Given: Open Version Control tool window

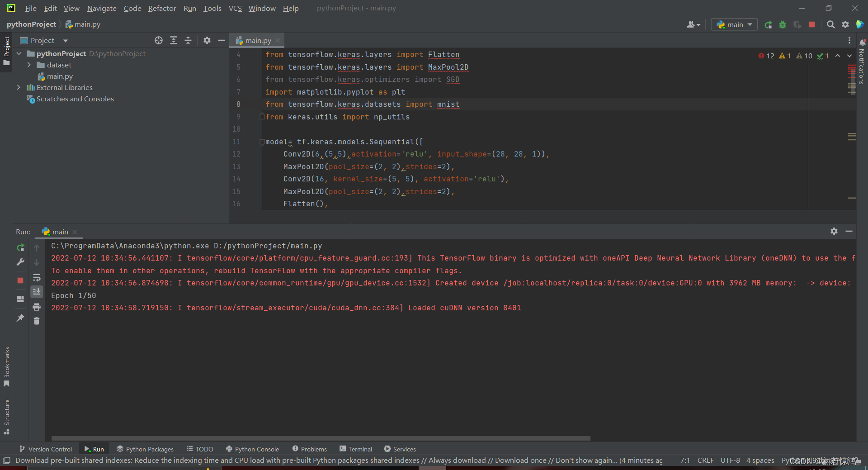Looking at the screenshot, I should point(45,449).
